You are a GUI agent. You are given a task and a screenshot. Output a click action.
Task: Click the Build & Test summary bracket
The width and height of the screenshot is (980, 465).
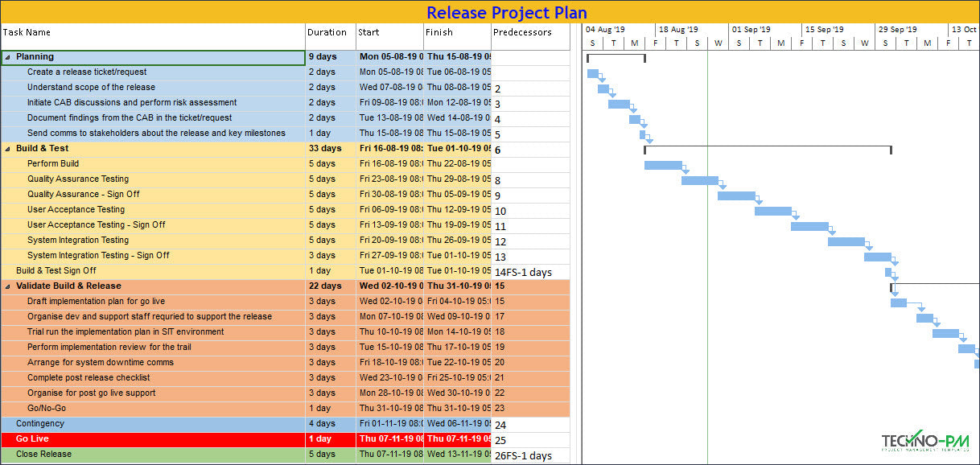[x=767, y=148]
